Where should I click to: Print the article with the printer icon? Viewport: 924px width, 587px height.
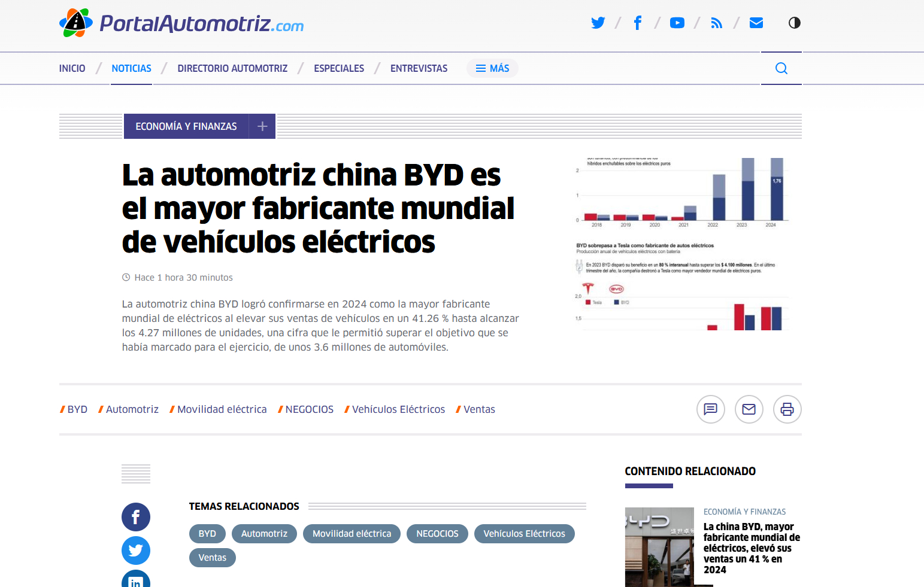787,409
